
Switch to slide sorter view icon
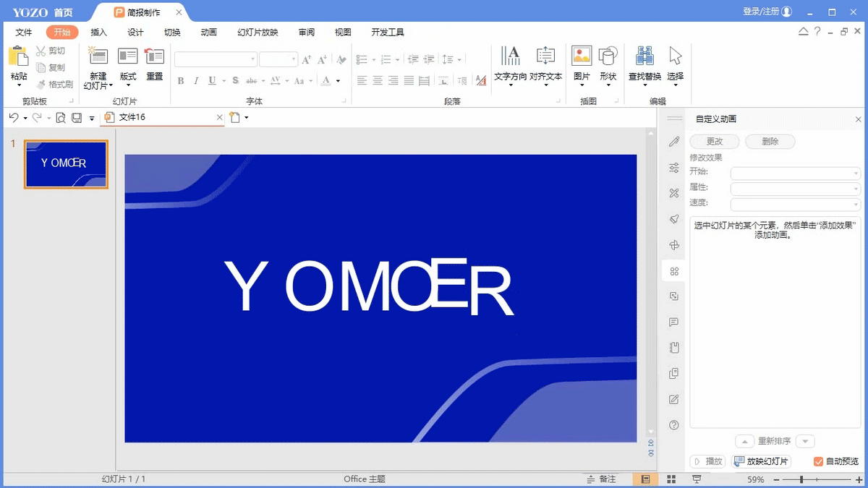pos(671,479)
